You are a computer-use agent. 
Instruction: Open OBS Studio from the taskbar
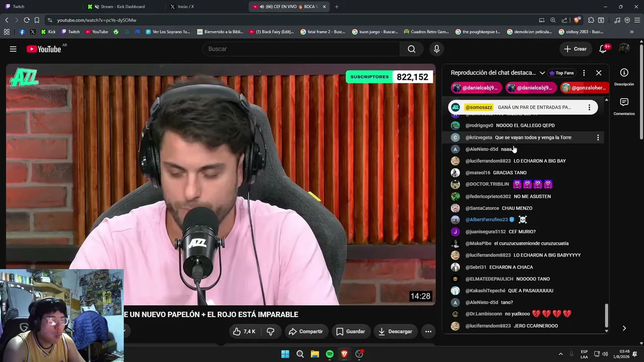[x=359, y=354]
